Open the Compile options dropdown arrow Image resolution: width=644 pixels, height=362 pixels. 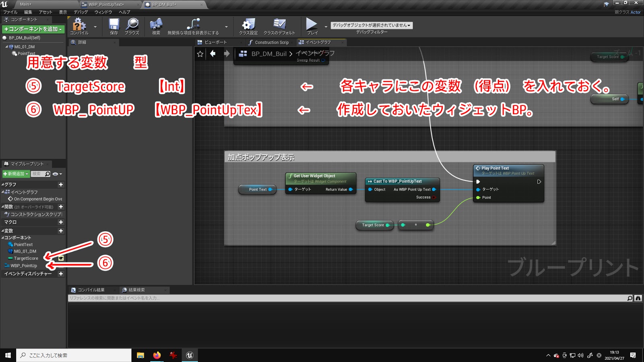pyautogui.click(x=95, y=27)
